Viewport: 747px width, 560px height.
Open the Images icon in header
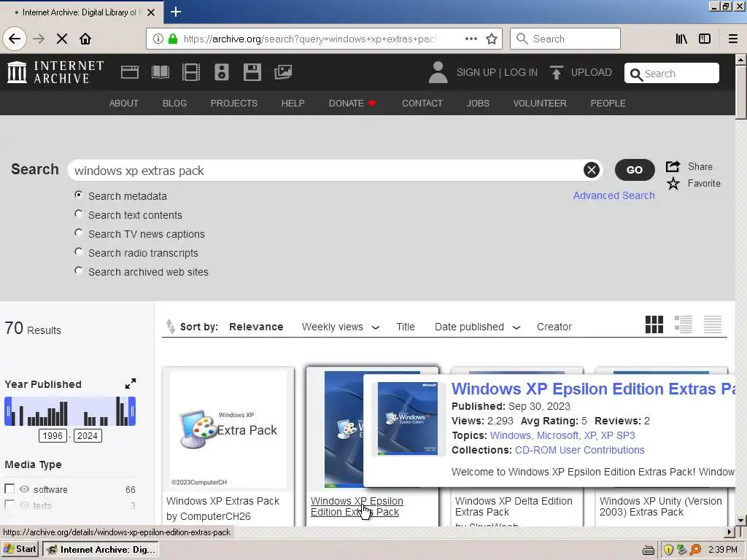pos(283,72)
